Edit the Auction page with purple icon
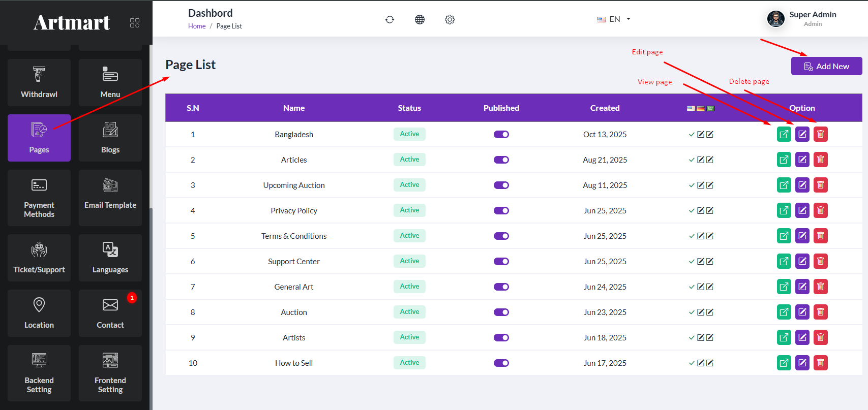868x410 pixels. coord(802,312)
